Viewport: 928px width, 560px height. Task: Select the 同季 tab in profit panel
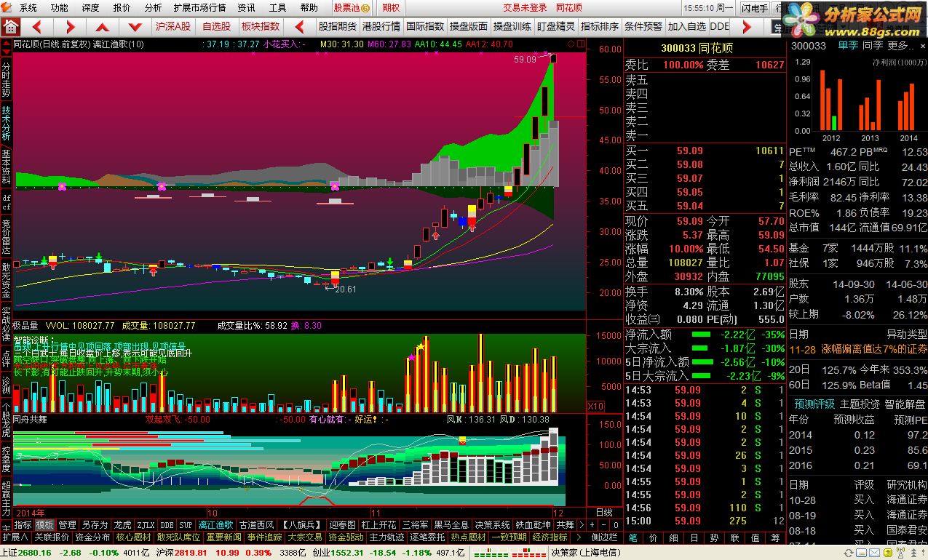coord(872,46)
